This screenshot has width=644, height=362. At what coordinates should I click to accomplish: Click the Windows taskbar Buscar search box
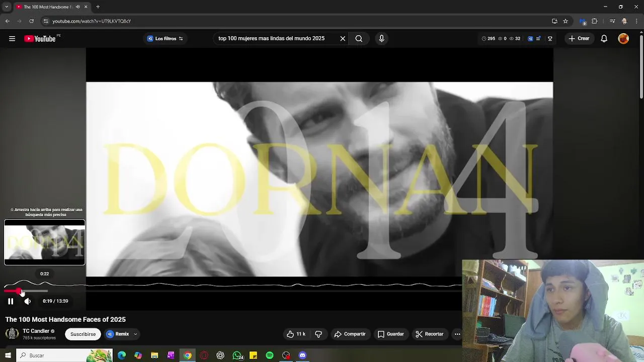[64, 355]
